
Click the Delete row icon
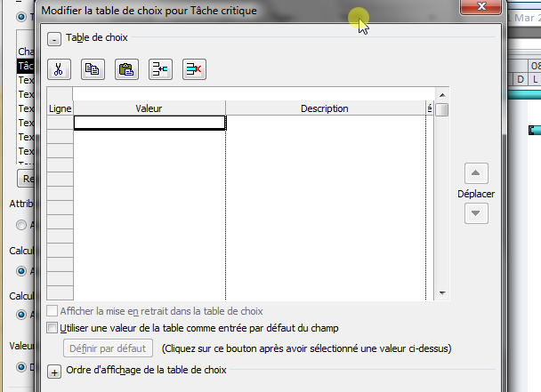pos(194,69)
